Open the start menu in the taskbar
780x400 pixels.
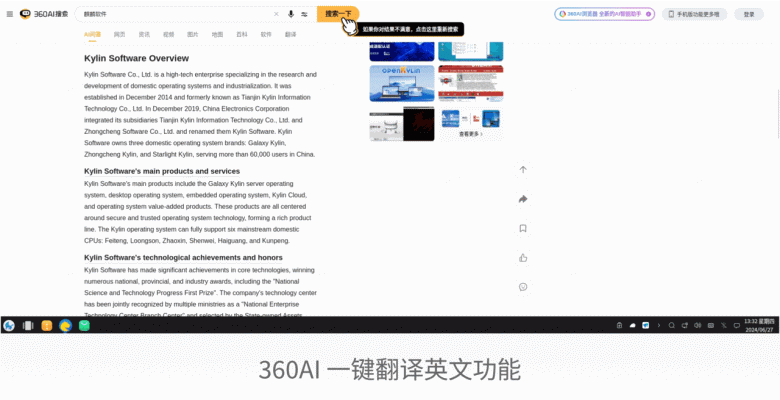(x=9, y=325)
